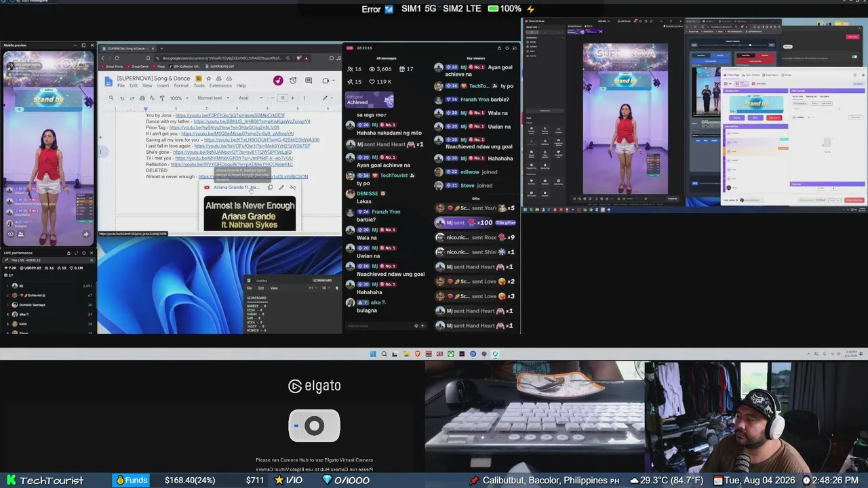Open File Explorer from the taskbar
The height and width of the screenshot is (488, 868).
(x=406, y=354)
